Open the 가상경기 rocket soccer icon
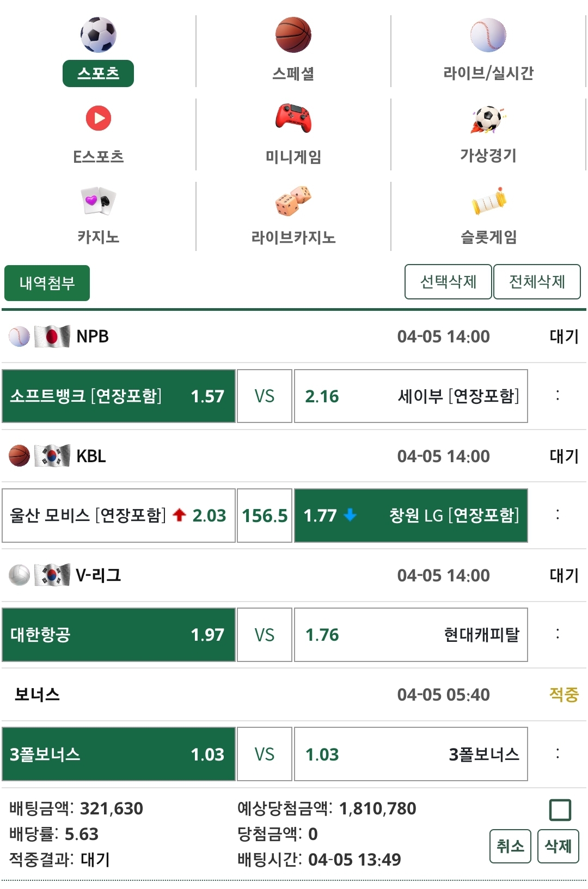This screenshot has width=588, height=889. (x=488, y=119)
